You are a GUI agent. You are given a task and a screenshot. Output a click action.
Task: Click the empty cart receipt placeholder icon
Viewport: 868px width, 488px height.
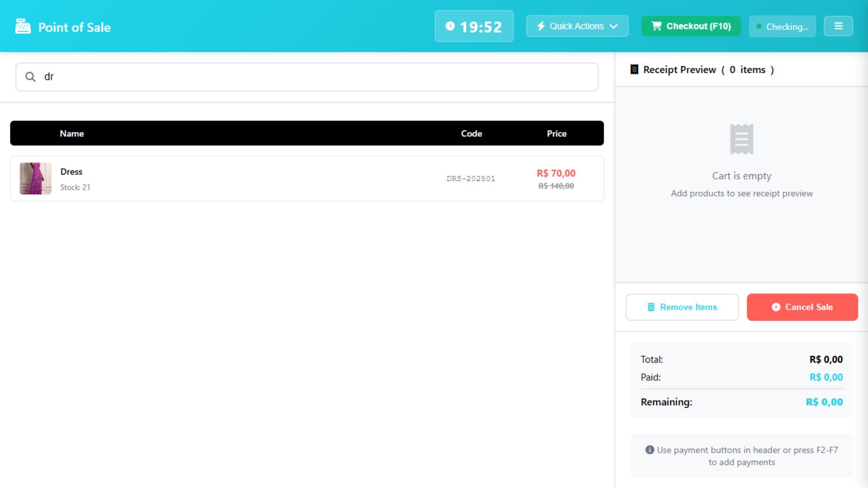(742, 139)
